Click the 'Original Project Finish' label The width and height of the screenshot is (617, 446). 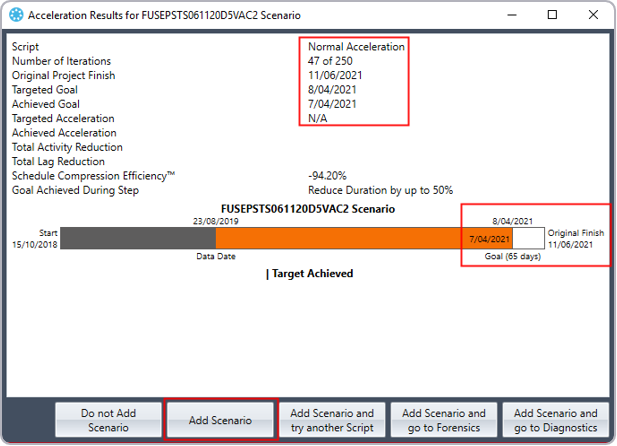pos(63,75)
